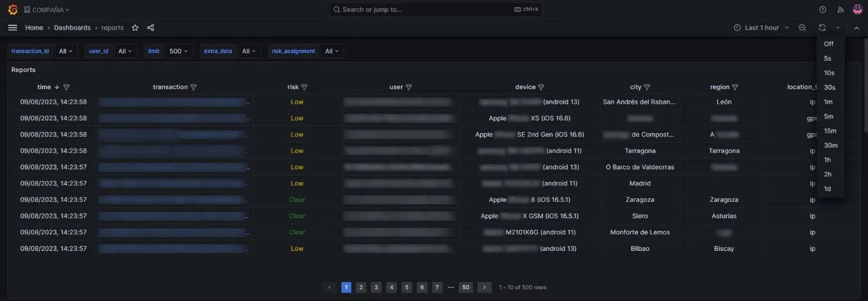Set refresh interval to 15m

[830, 130]
